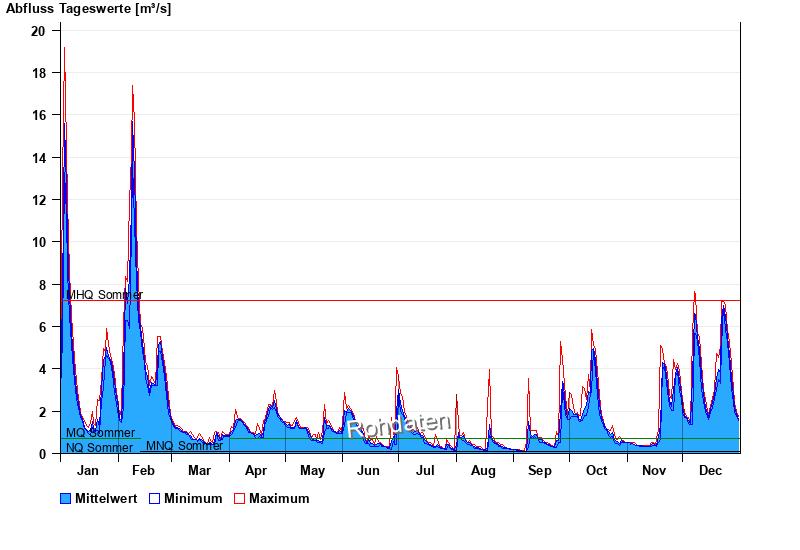
Task: Select the Dec month axis label
Action: coord(710,471)
